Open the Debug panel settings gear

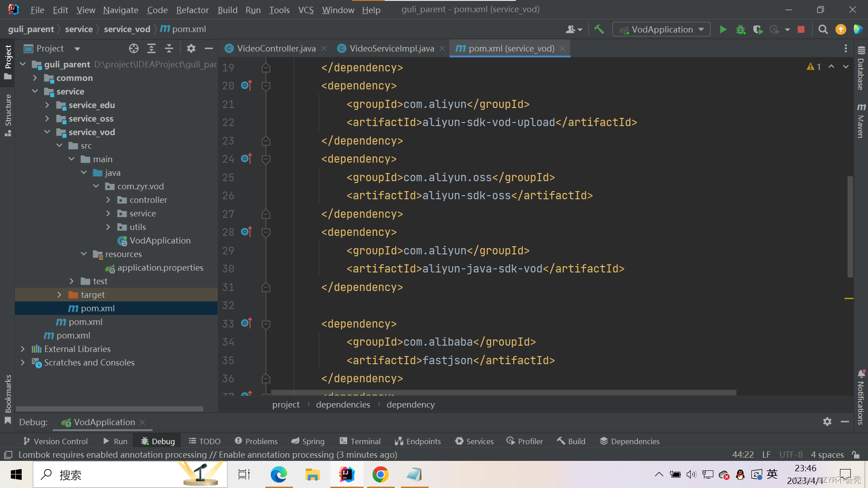[827, 422]
